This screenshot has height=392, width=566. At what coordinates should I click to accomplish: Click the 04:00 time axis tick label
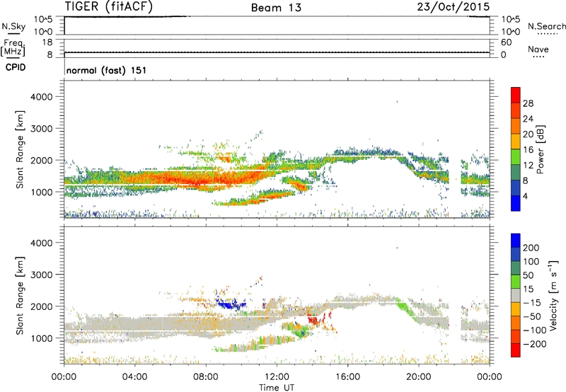click(134, 377)
